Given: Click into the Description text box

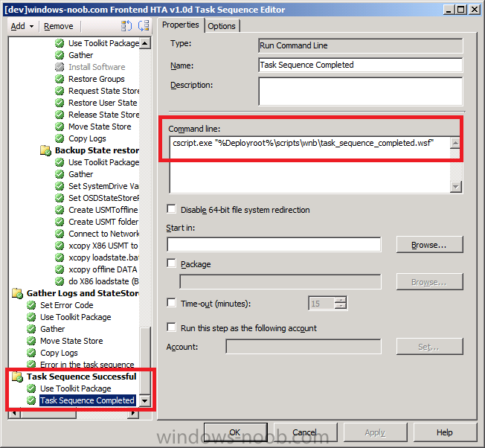Looking at the screenshot, I should tap(360, 92).
